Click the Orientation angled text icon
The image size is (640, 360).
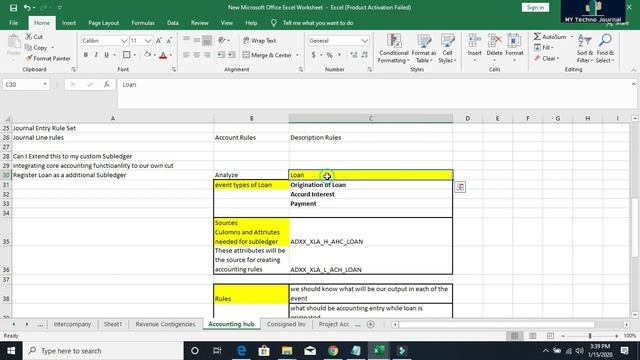coord(222,40)
